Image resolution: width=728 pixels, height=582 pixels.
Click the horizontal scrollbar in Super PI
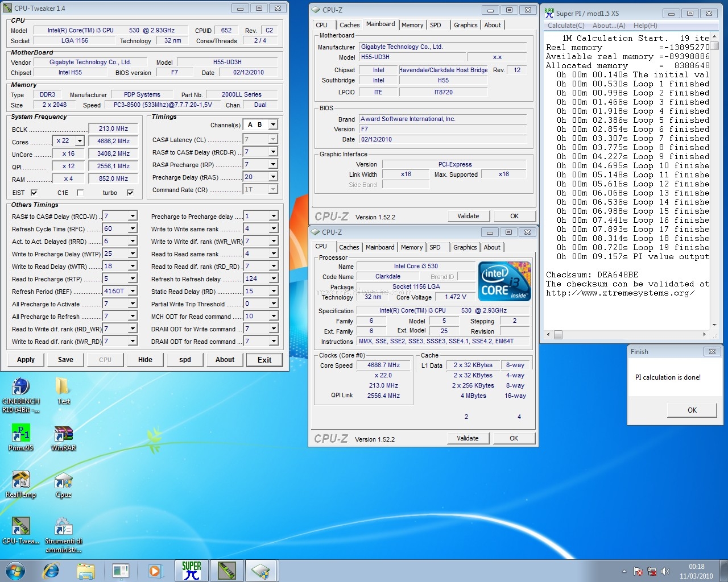pyautogui.click(x=626, y=335)
